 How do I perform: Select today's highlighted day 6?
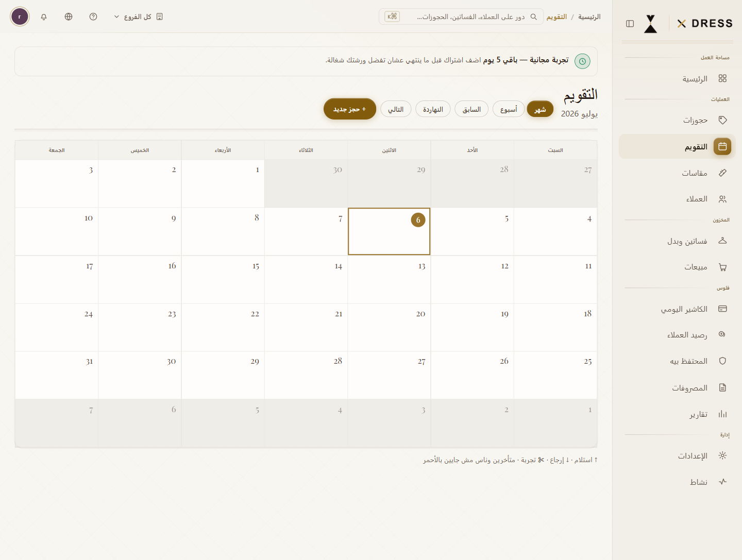coord(389,231)
